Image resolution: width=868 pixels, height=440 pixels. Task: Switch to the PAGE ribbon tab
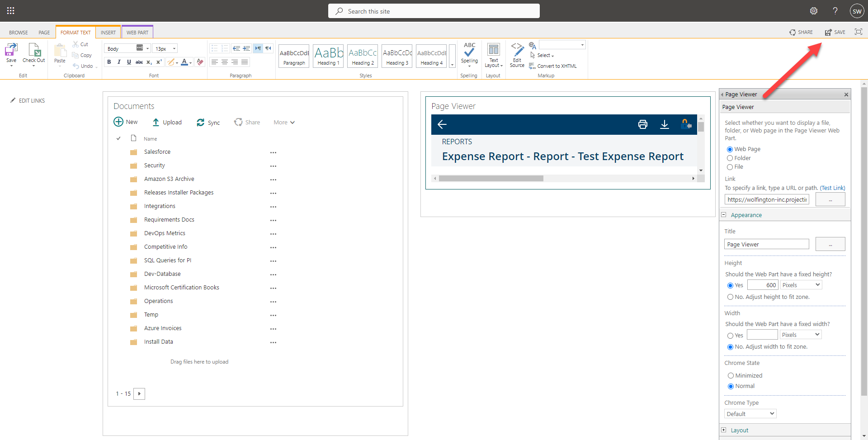(x=44, y=33)
